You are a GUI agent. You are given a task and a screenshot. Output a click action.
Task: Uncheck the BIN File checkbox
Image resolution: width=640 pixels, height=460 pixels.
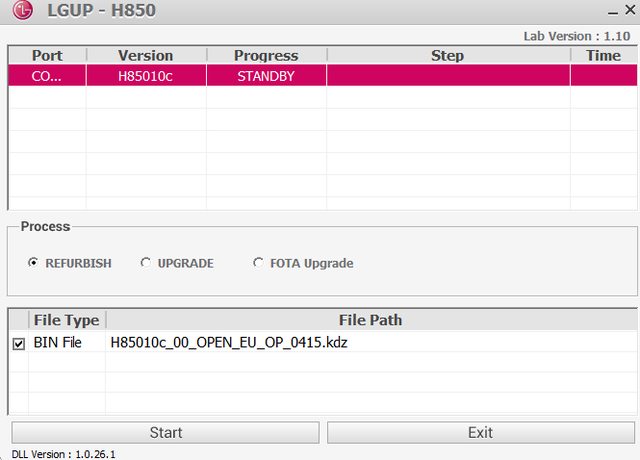coord(18,343)
